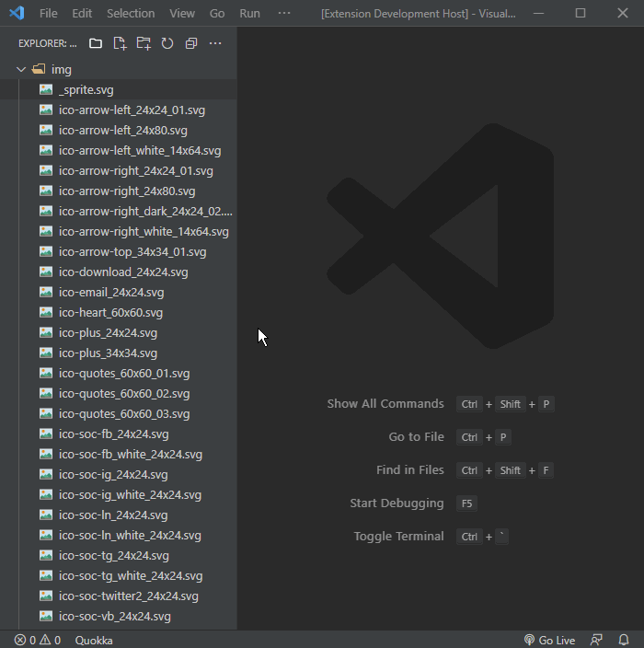Click the Find in Files label
Screen dimensions: 644x648
(410, 469)
